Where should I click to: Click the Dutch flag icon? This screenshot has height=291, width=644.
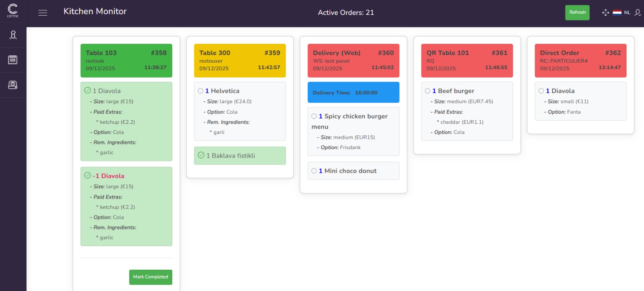tap(617, 12)
